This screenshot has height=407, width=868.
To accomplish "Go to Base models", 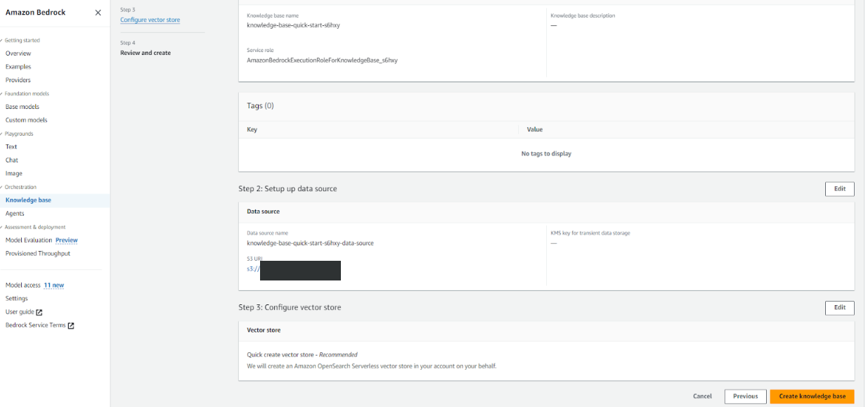I will pos(22,107).
